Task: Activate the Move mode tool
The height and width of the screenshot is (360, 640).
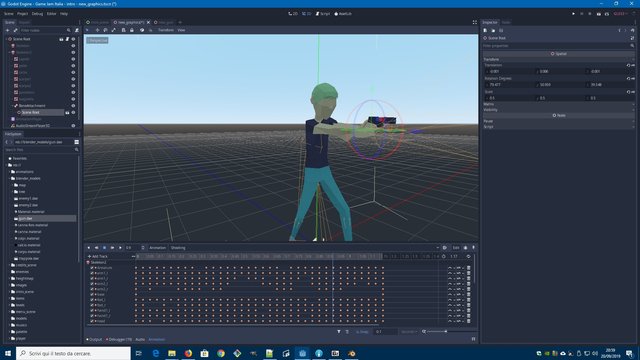Action: point(97,30)
